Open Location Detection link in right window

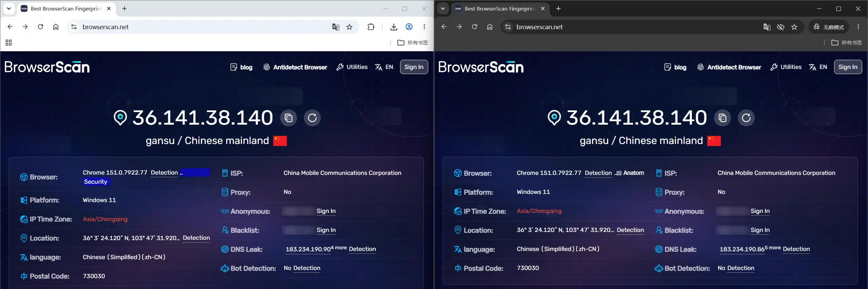pyautogui.click(x=630, y=230)
